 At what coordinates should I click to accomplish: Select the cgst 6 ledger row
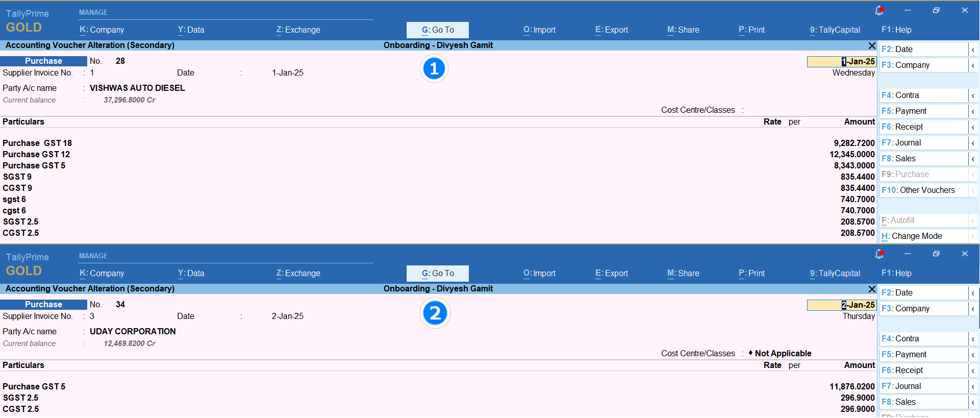coord(439,211)
